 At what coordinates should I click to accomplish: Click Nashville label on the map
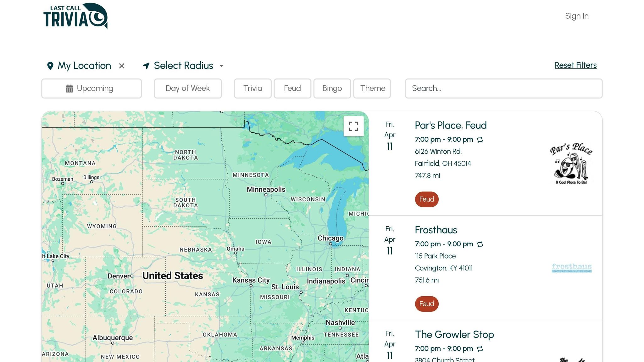(340, 323)
